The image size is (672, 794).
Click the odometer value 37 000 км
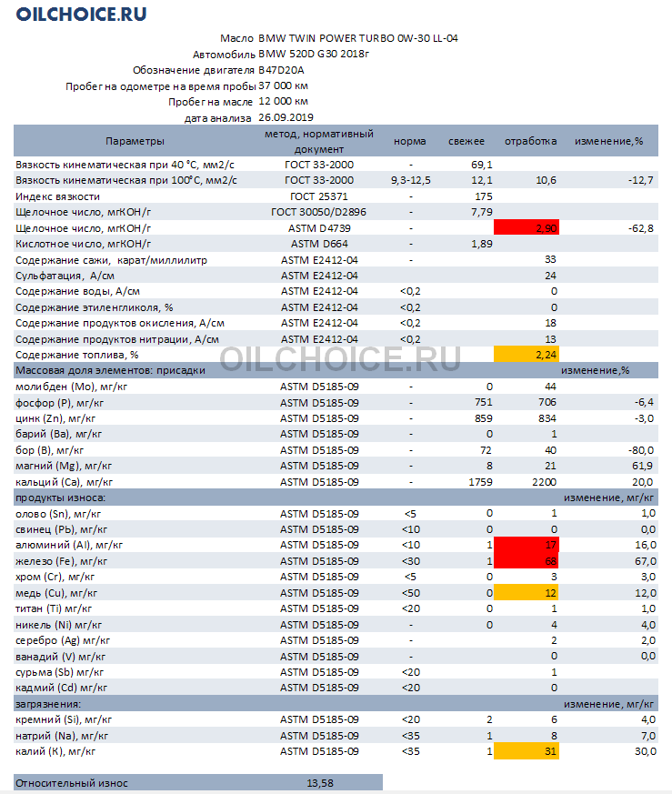pos(283,85)
